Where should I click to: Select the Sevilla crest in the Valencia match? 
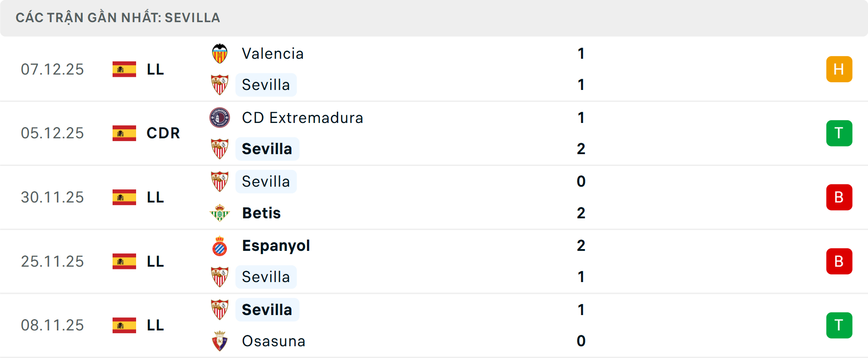pyautogui.click(x=220, y=85)
